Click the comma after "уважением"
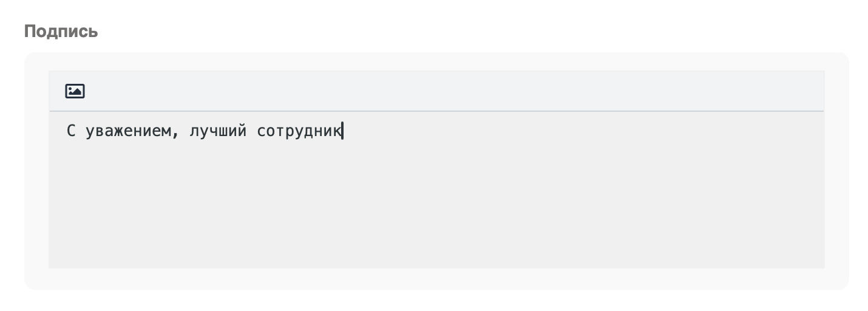The image size is (868, 311). (175, 134)
